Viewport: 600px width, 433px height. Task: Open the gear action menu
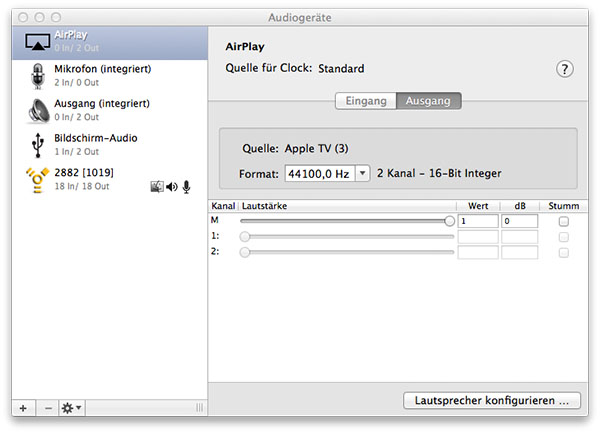pyautogui.click(x=72, y=407)
